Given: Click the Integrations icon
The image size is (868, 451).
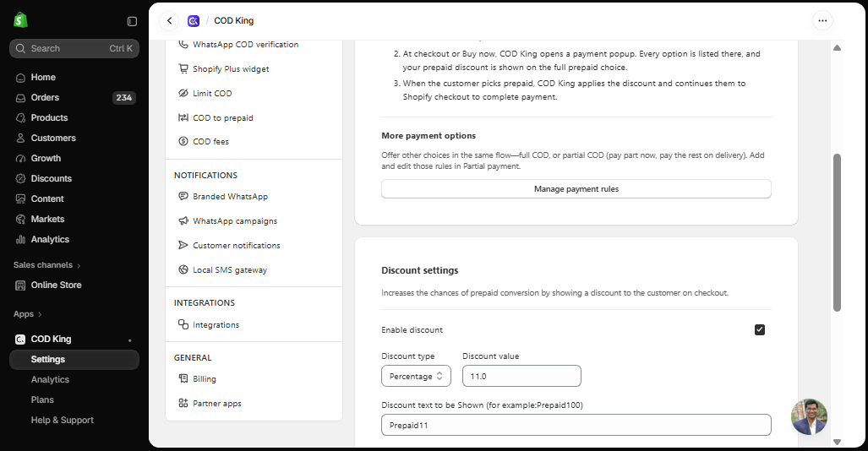Looking at the screenshot, I should tap(183, 324).
